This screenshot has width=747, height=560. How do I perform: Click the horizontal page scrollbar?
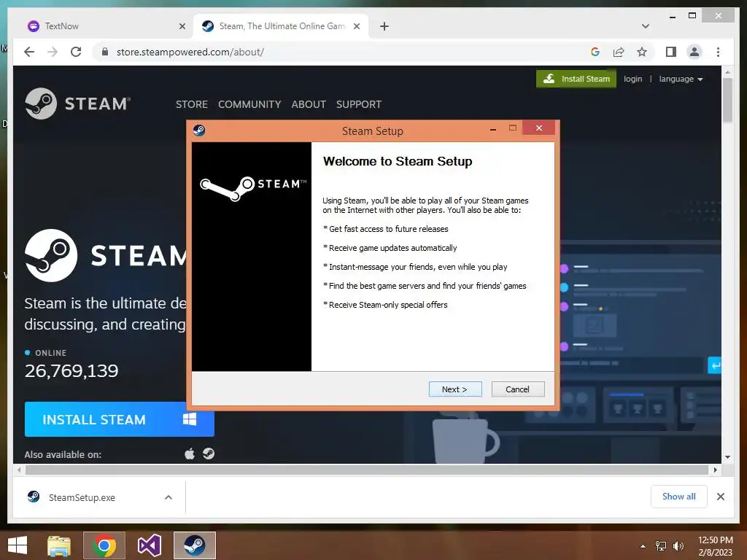pos(367,470)
